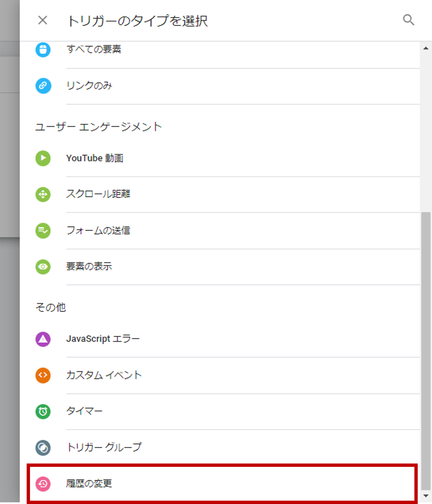Click the eye icon for 要素の表示
Screen dimensions: 432x504
point(43,267)
